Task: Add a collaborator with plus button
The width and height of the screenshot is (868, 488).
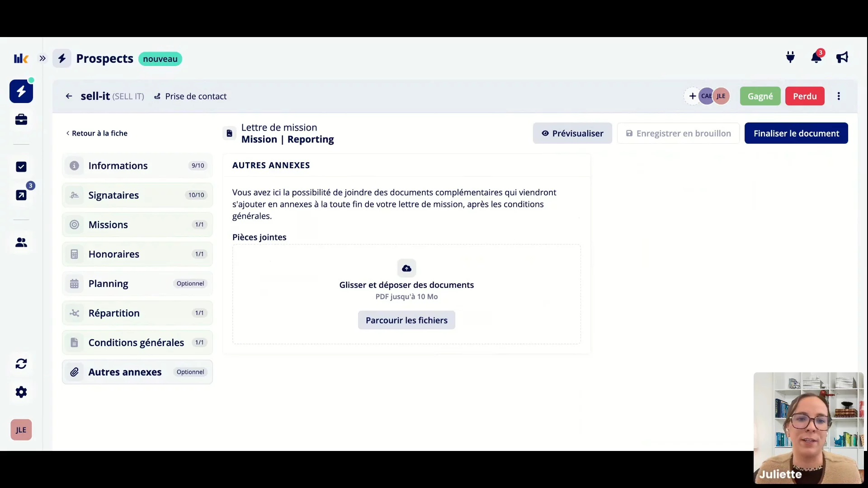Action: [692, 96]
